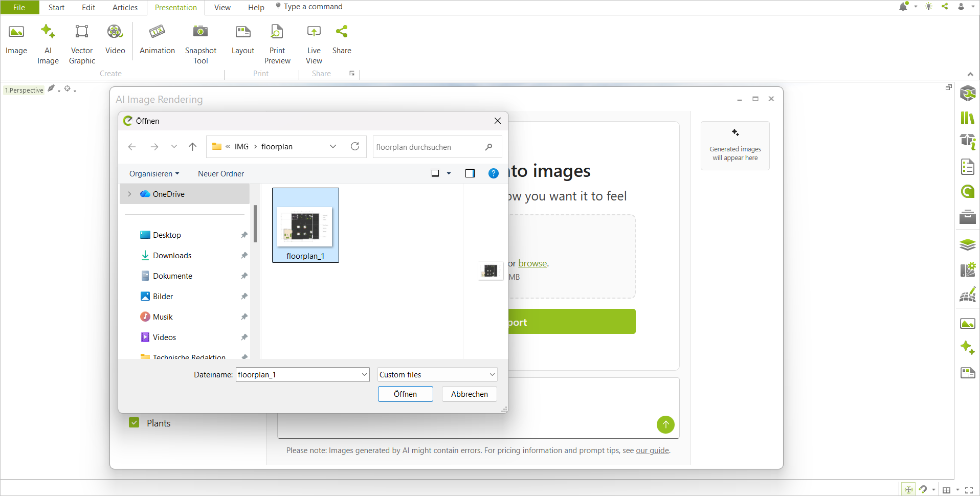The image size is (980, 496).
Task: Open Print Preview
Action: (x=277, y=44)
